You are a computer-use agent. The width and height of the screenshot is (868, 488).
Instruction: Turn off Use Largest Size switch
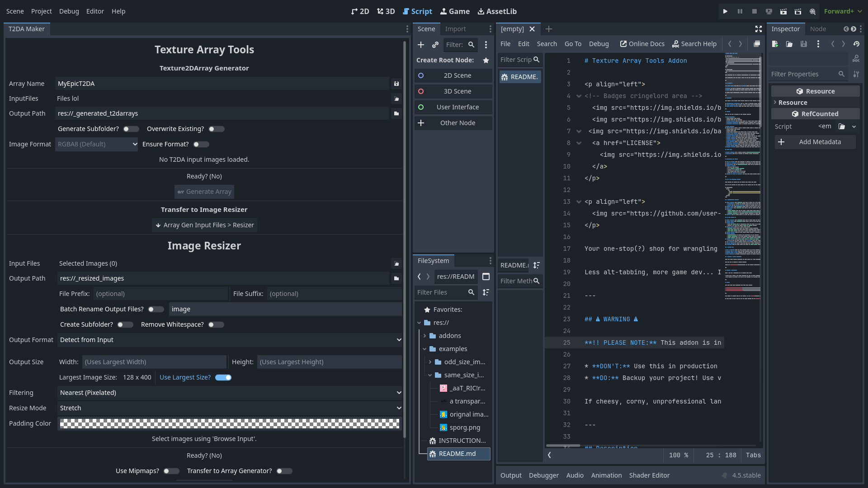pyautogui.click(x=223, y=377)
